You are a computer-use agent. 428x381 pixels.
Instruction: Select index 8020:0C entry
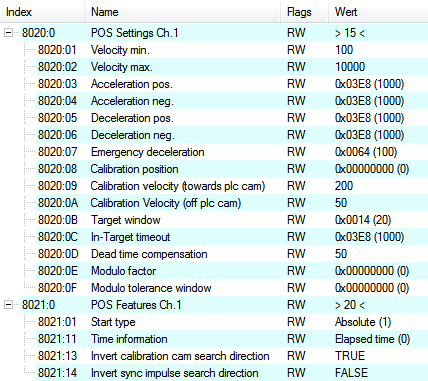[58, 237]
